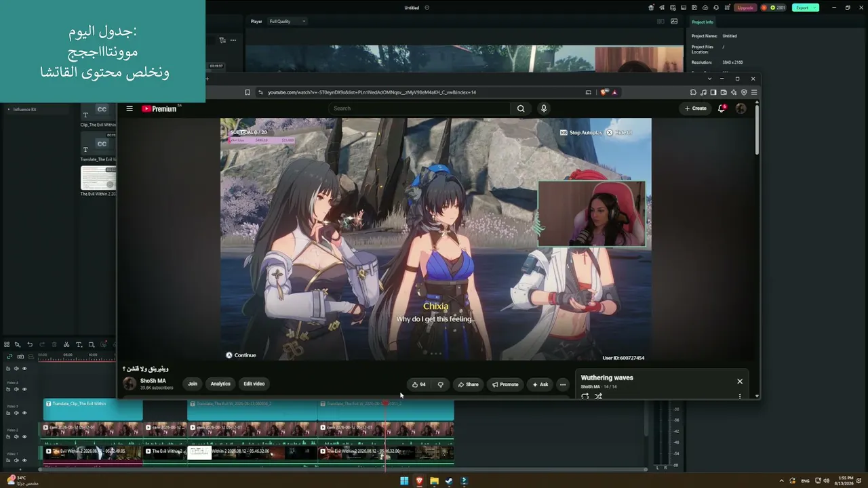Click the timeline horizontal scrollbar
Screen dimensions: 868x488
[x=342, y=468]
